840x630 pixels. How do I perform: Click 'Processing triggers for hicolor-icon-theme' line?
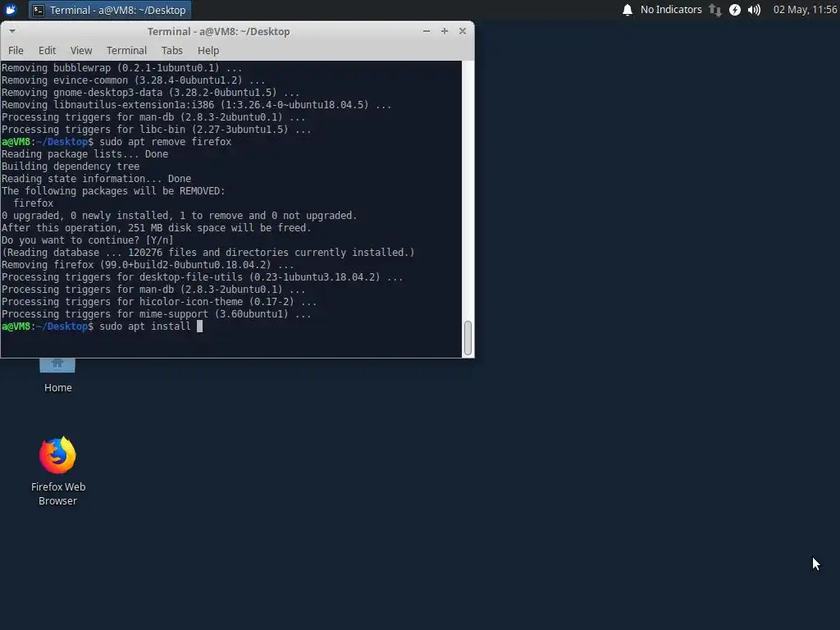coord(158,302)
